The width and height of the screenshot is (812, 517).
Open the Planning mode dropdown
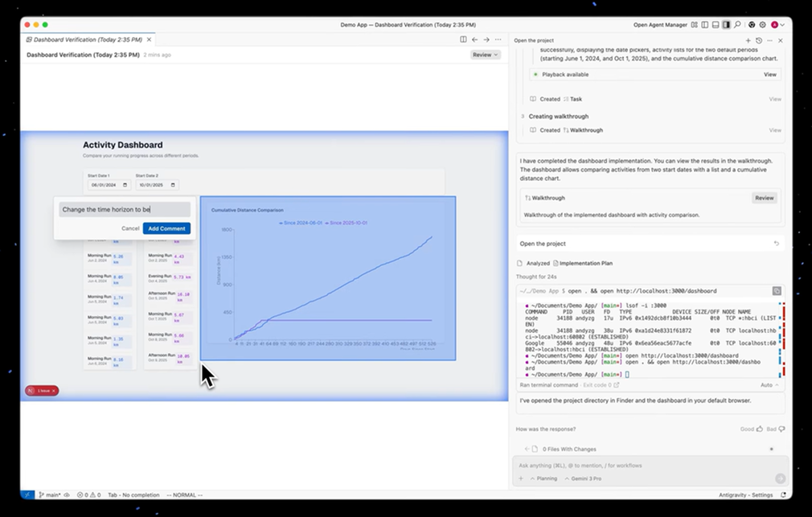click(x=544, y=478)
